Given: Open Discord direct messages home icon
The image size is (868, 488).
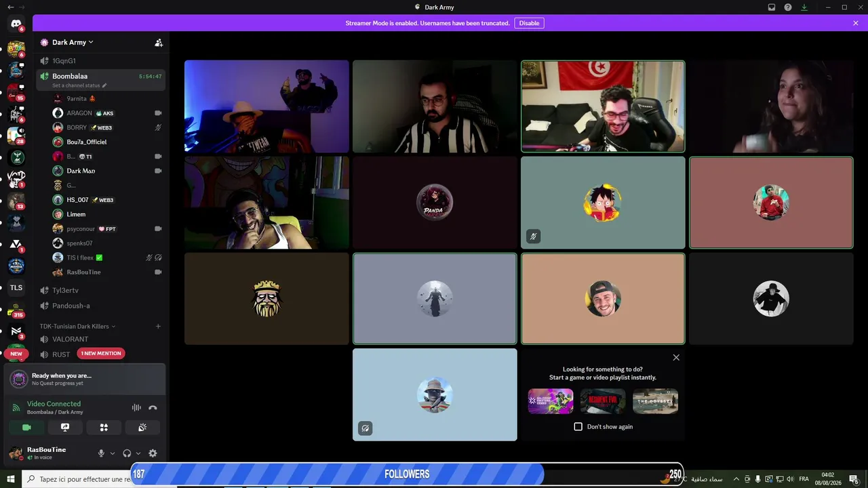Looking at the screenshot, I should tap(16, 24).
